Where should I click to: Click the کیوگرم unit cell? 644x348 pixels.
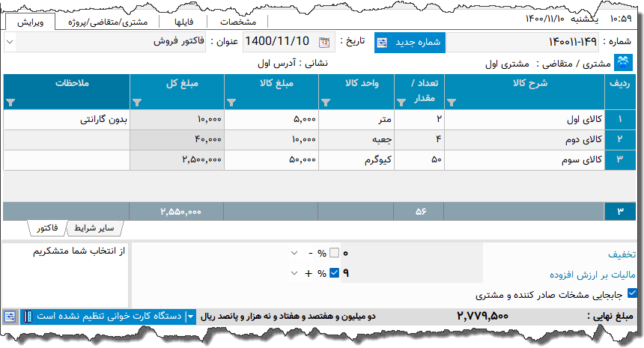click(x=356, y=159)
